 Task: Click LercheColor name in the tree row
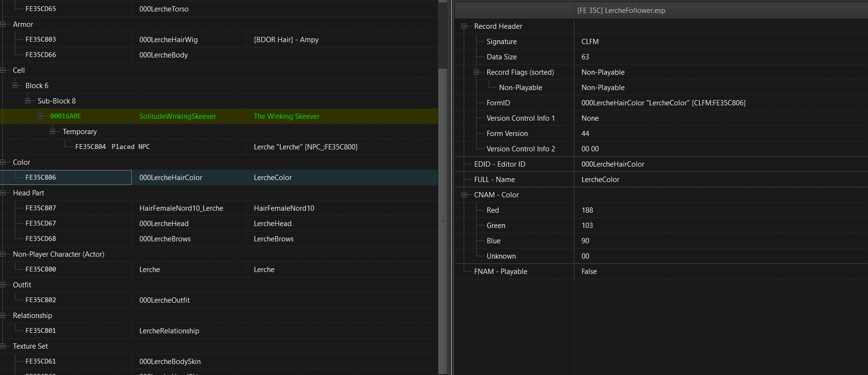[273, 178]
